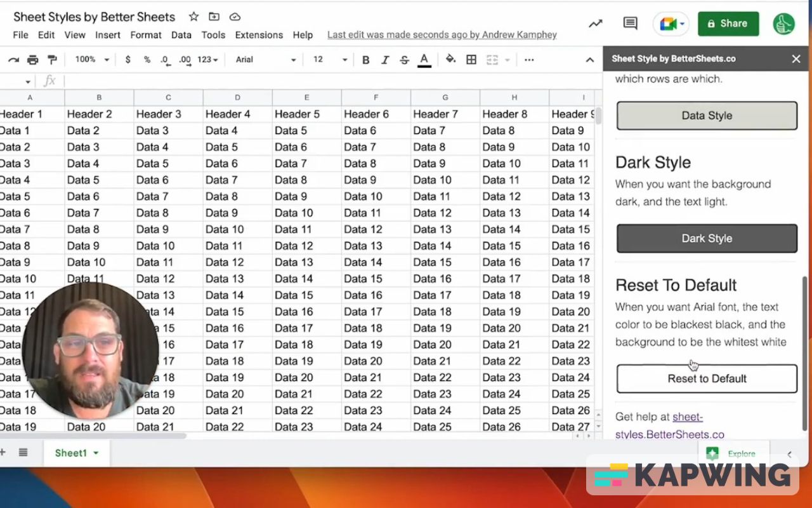Click the cloud document status icon

[x=235, y=17]
